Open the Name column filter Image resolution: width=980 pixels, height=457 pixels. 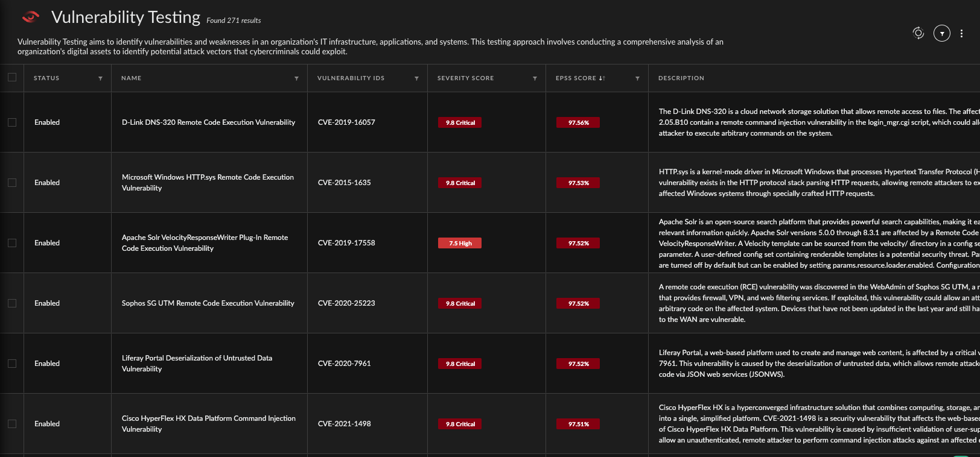pyautogui.click(x=296, y=78)
